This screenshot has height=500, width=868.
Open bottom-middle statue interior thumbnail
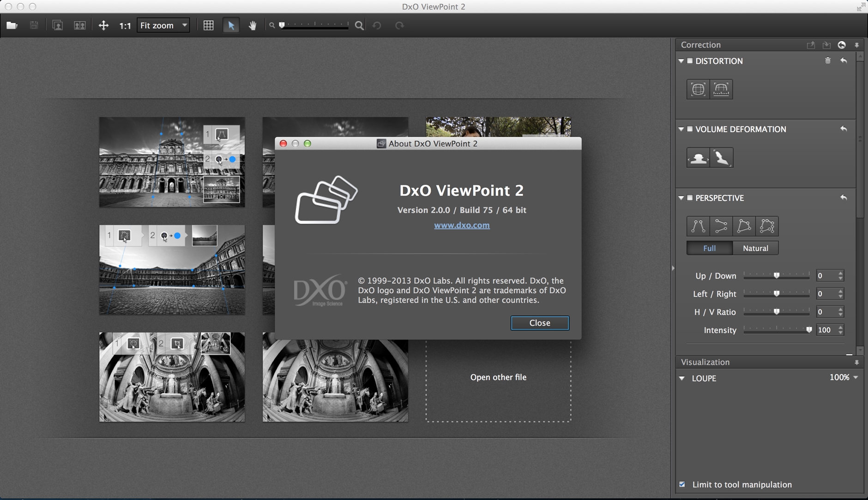(335, 381)
